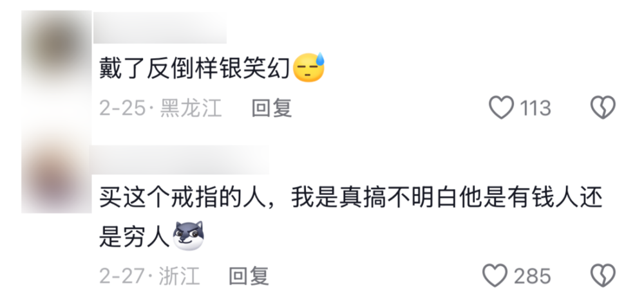Select the comment starting with 买这个戒指的人
This screenshot has height=299, width=644.
tap(350, 217)
